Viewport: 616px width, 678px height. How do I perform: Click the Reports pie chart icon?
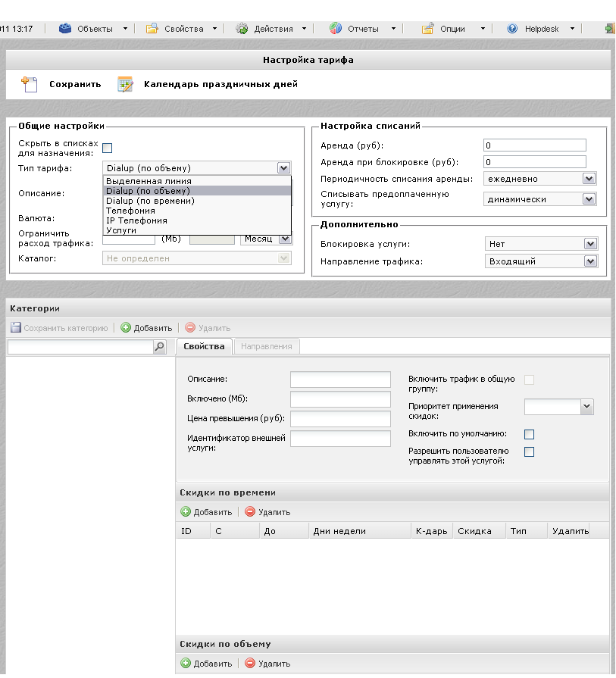[335, 29]
